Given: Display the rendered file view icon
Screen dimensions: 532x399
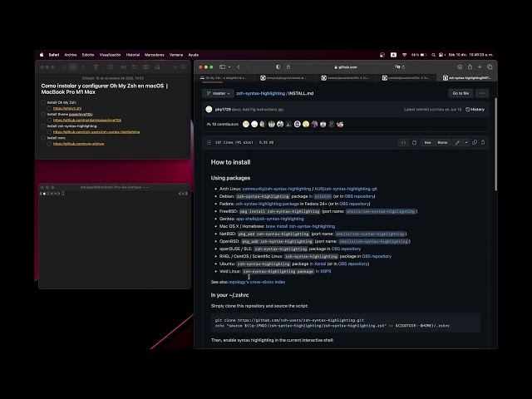Looking at the screenshot, I should tap(414, 142).
